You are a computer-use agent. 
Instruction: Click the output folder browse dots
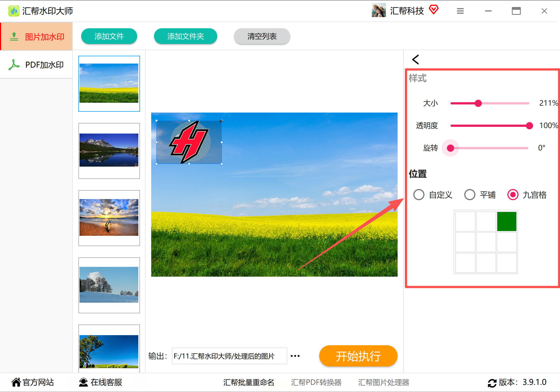(x=295, y=356)
